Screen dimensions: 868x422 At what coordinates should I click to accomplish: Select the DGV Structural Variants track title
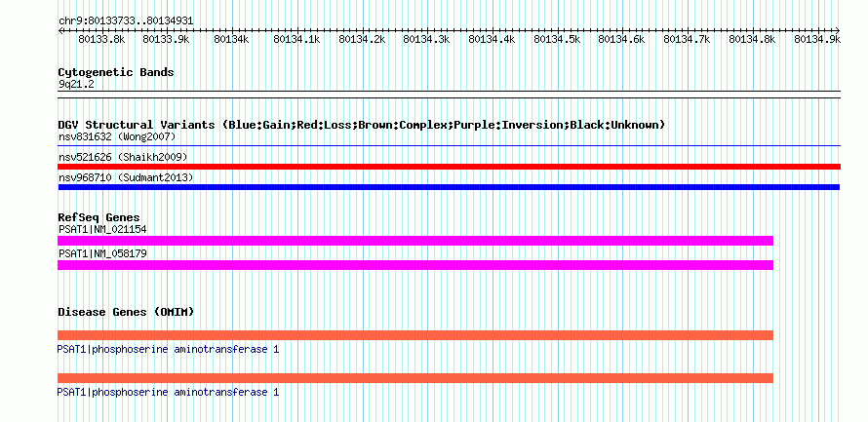pyautogui.click(x=362, y=125)
